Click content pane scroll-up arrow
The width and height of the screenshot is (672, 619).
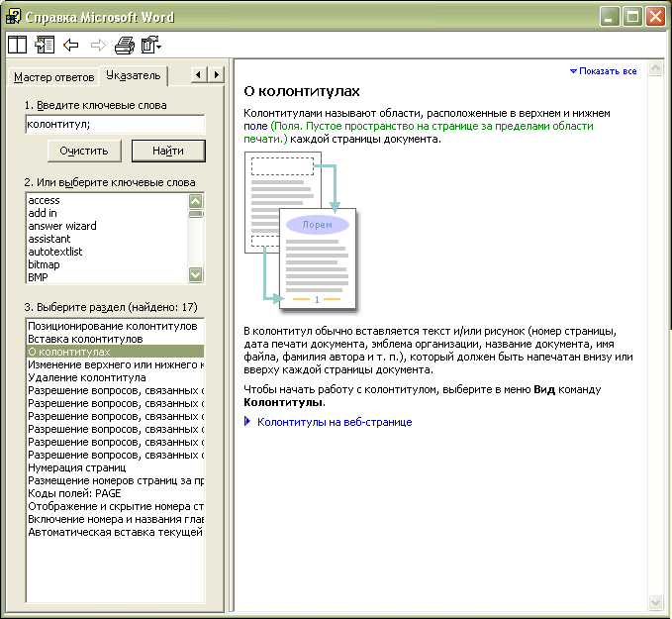[x=656, y=67]
